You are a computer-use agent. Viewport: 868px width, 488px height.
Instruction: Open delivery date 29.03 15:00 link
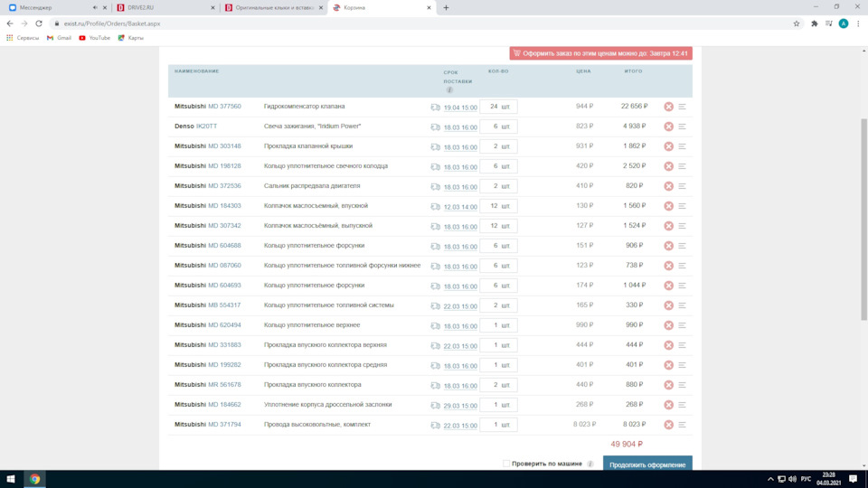(460, 406)
